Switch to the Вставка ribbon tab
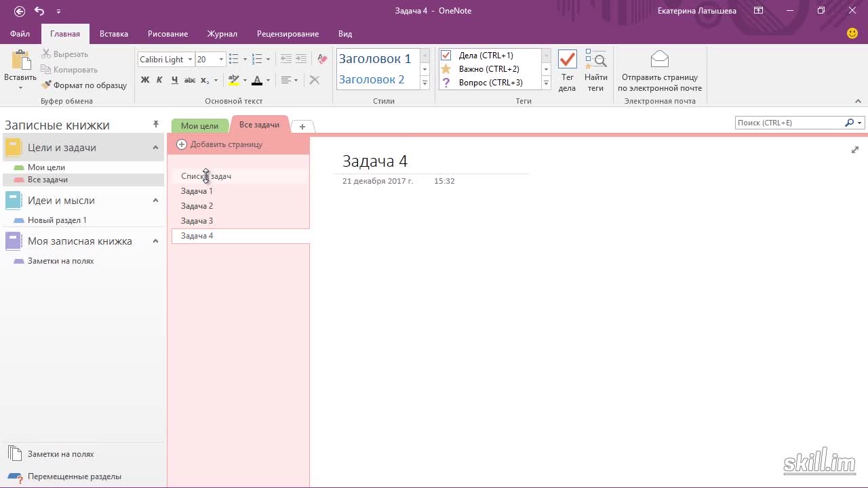The image size is (868, 488). (x=114, y=34)
